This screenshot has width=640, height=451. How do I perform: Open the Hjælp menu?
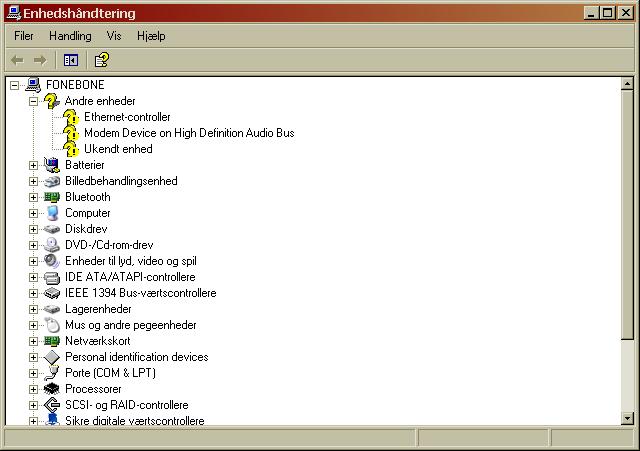coord(151,36)
